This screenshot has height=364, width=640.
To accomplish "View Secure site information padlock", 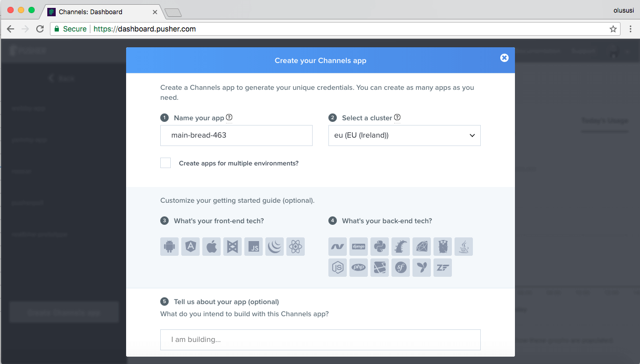I will (x=57, y=29).
